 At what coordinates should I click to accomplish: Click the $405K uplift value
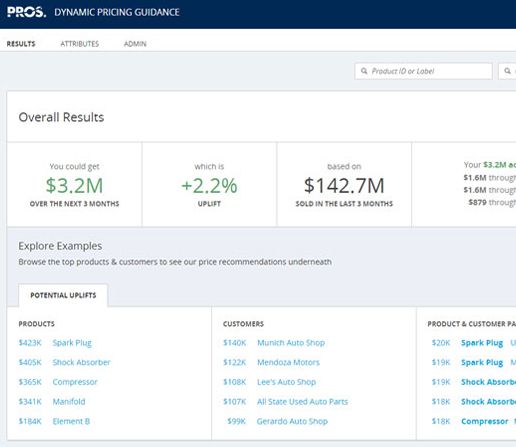click(x=30, y=362)
